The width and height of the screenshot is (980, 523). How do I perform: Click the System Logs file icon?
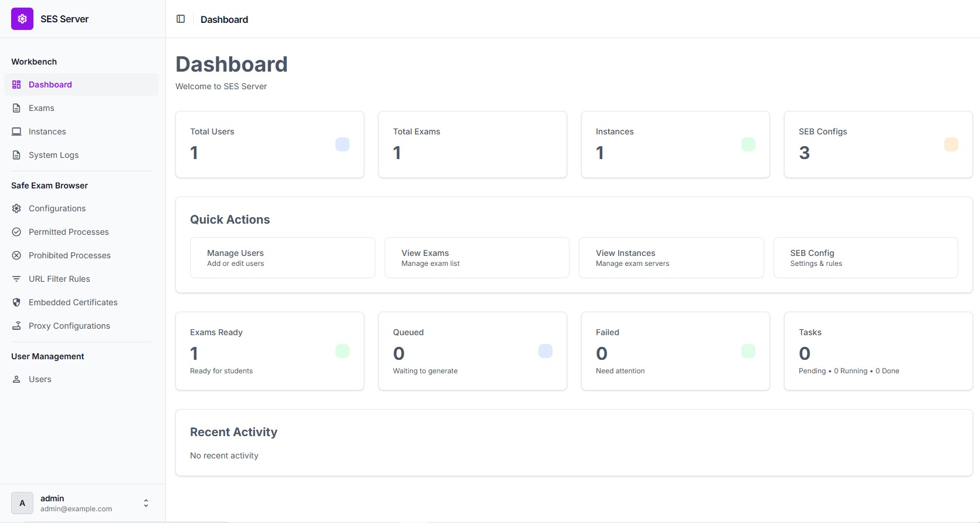[16, 155]
